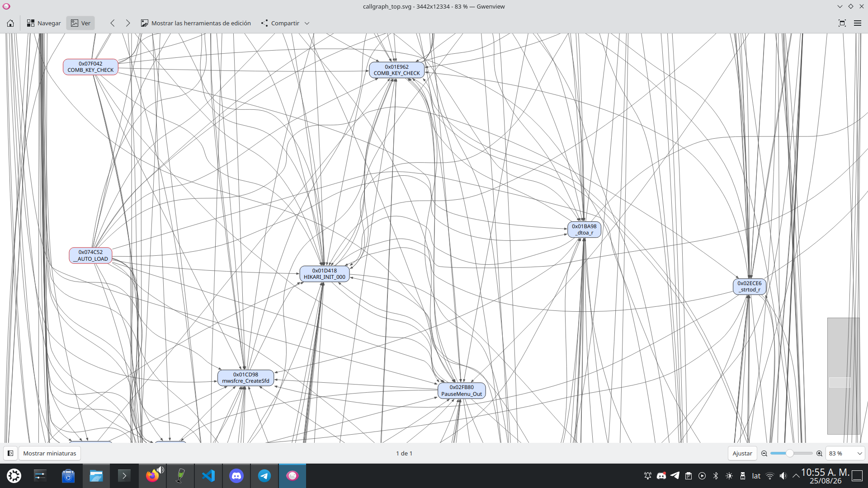Open the Wine glass app in taskbar

point(180,476)
